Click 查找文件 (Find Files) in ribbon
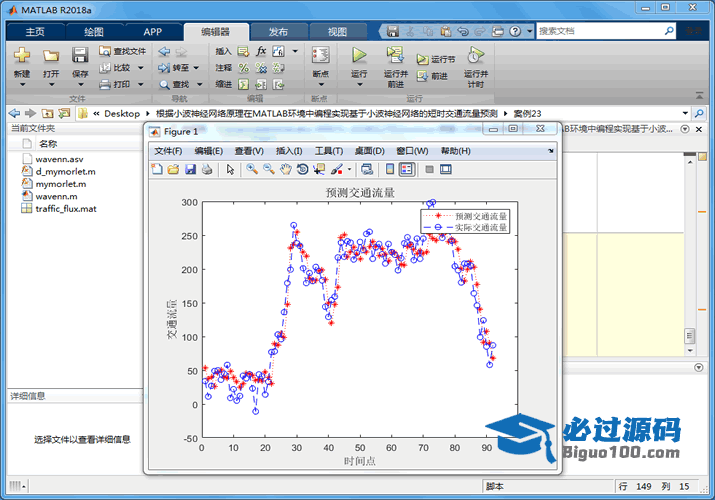The image size is (715, 500). pyautogui.click(x=123, y=51)
